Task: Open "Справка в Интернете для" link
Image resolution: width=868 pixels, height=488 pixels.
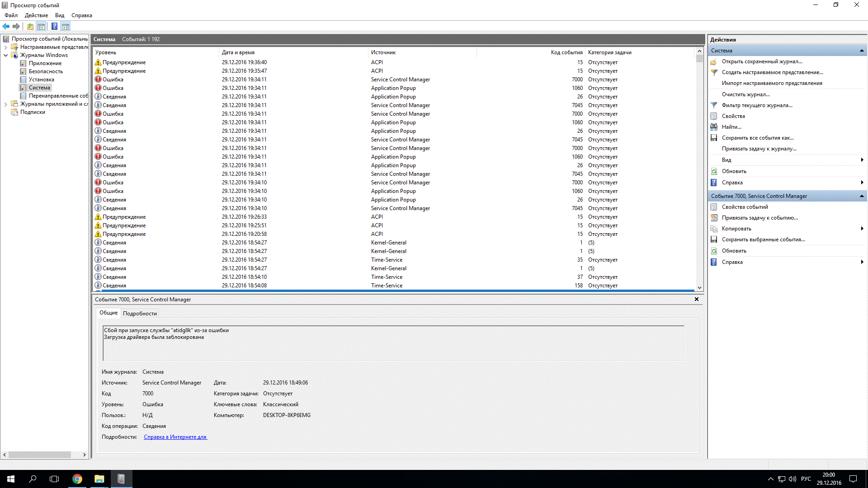Action: [175, 437]
